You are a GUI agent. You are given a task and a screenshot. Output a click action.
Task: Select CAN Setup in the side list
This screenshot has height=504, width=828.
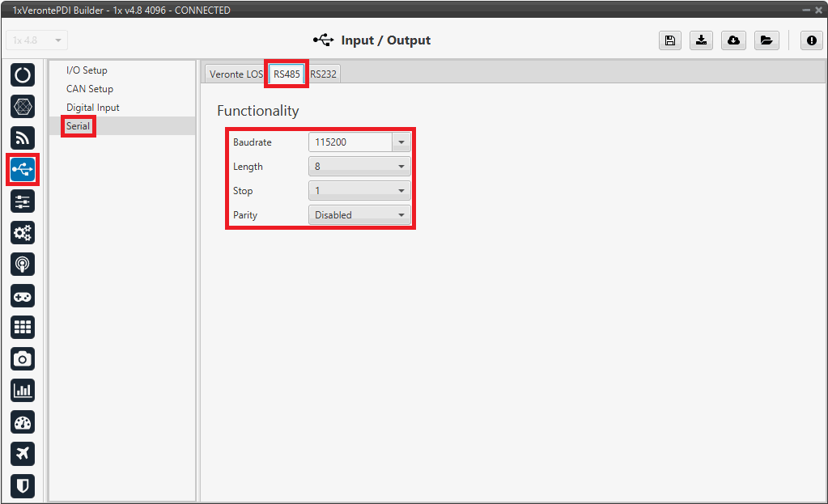(x=90, y=89)
